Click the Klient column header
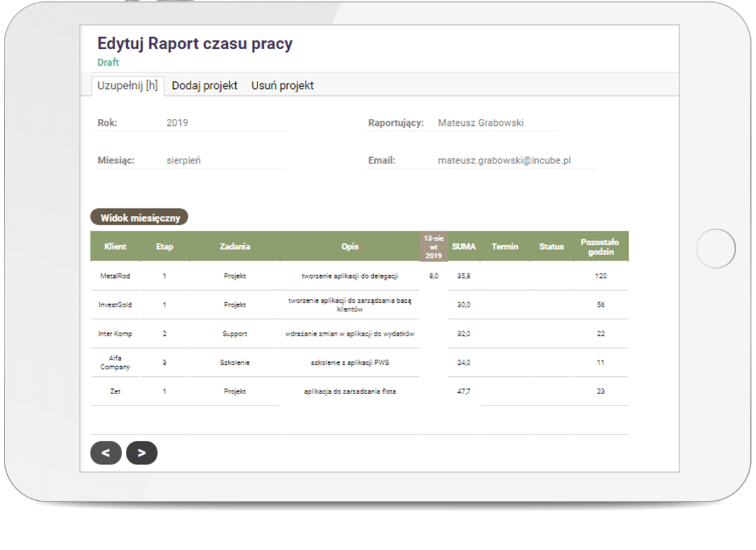 [x=115, y=247]
